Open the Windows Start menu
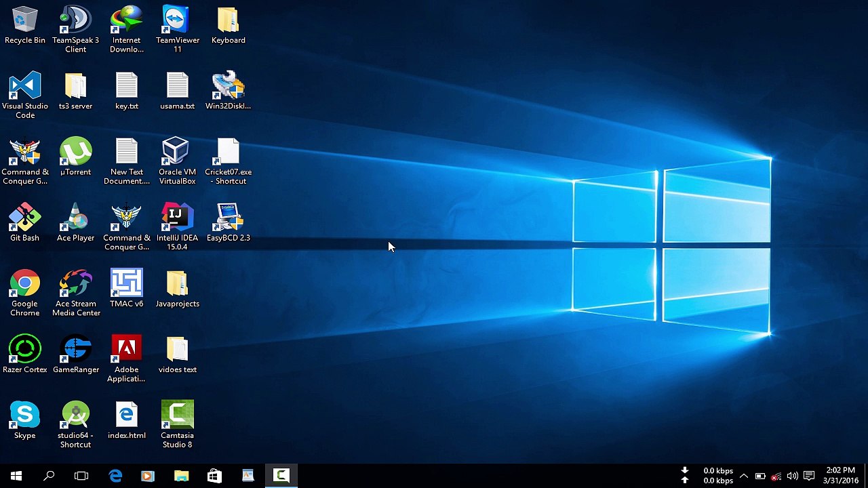The image size is (868, 488). point(16,476)
